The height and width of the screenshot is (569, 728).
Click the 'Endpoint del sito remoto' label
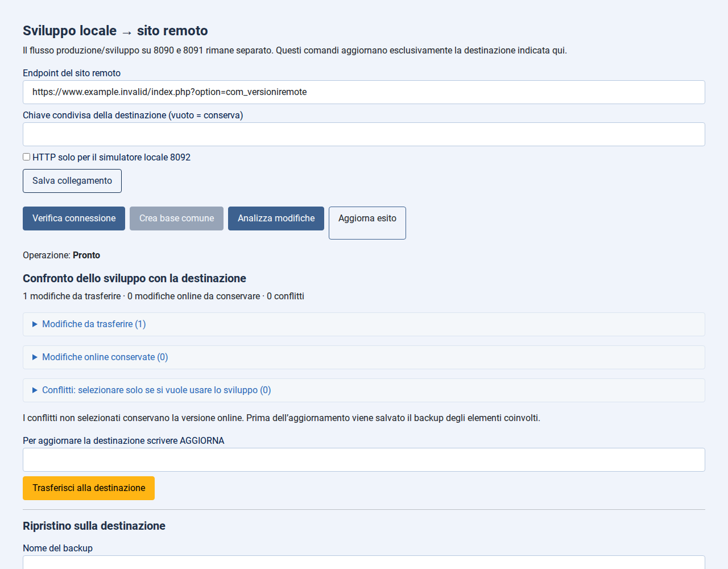click(72, 73)
